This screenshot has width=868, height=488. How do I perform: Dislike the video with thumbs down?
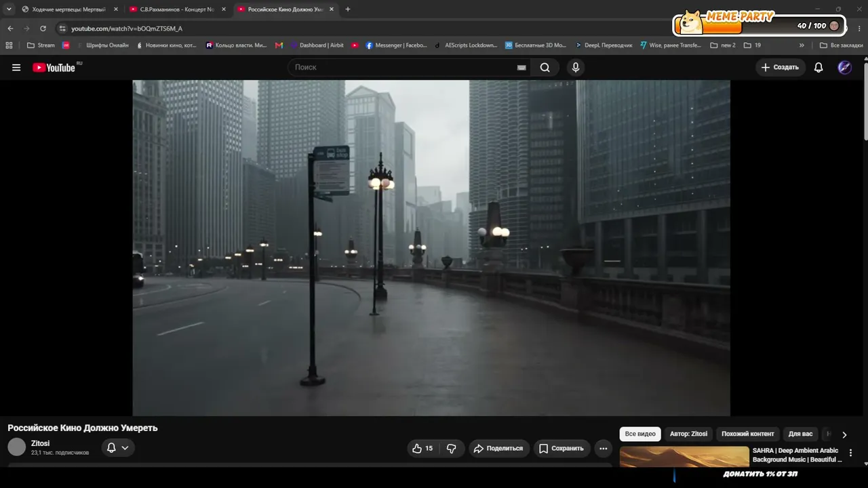point(452,448)
